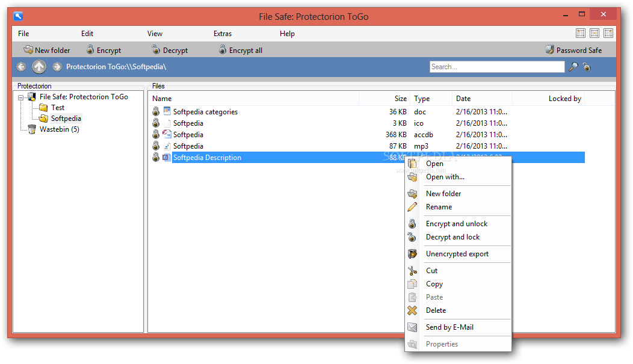Go up one folder level arrow
The height and width of the screenshot is (364, 633).
pyautogui.click(x=39, y=67)
